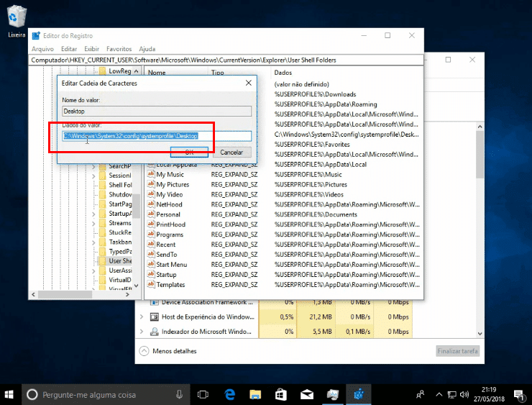Switch to Registry Editor taskbar icon

click(359, 394)
